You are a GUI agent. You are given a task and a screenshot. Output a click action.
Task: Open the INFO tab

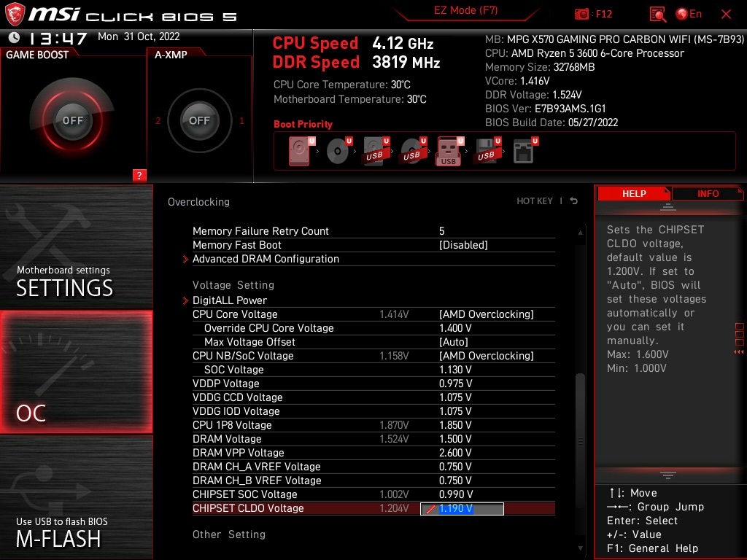pyautogui.click(x=708, y=193)
